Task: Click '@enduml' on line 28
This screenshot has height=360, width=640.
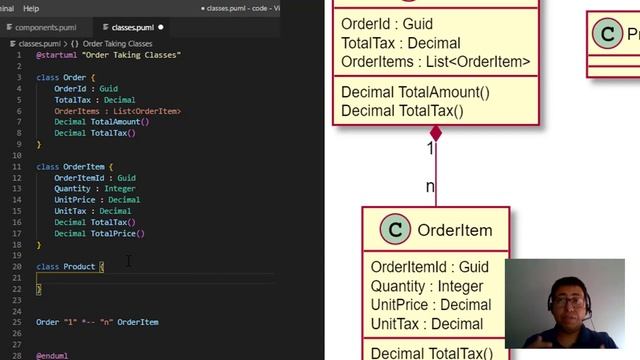Action: pos(52,356)
